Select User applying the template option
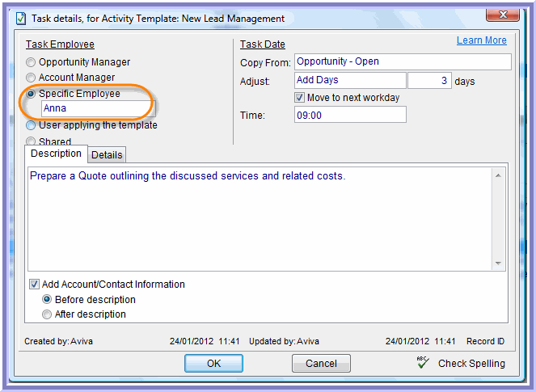 (32, 125)
